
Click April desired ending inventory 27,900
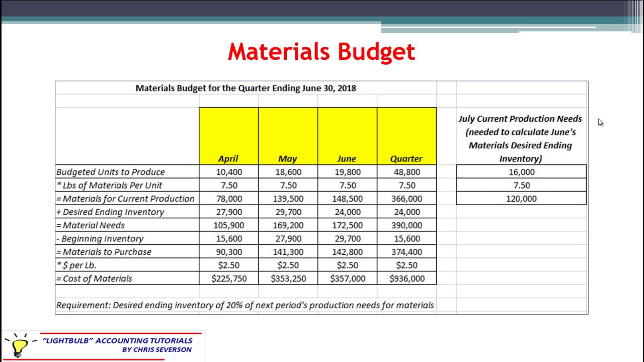click(x=229, y=212)
